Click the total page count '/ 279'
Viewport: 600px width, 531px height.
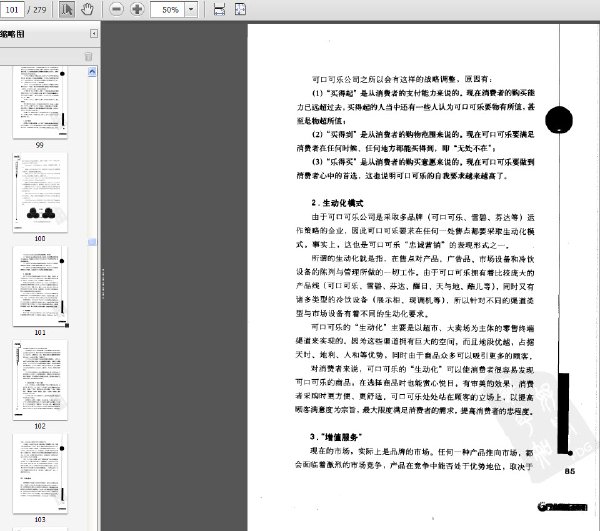tap(37, 10)
